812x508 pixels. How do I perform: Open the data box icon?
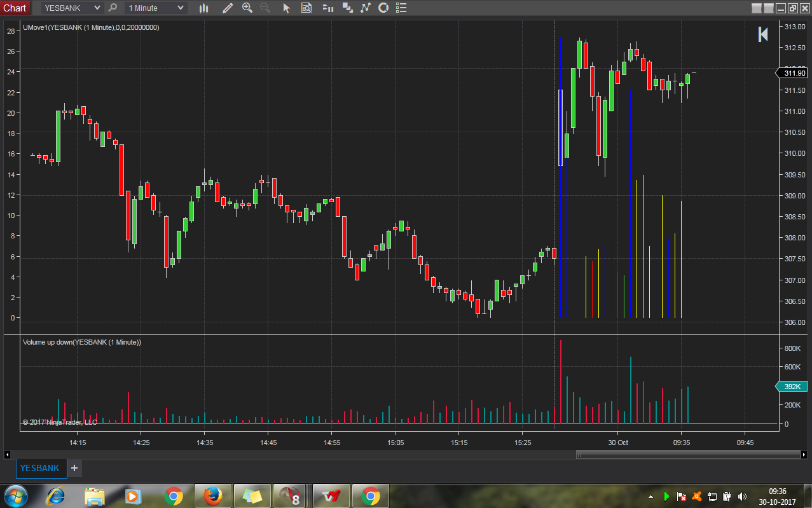point(306,8)
